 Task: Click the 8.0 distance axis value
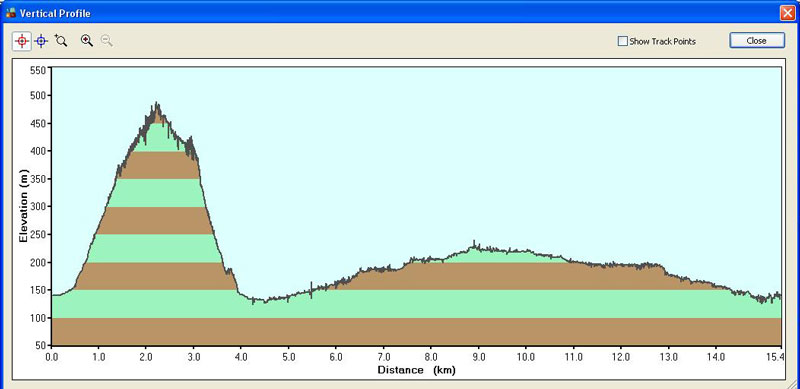click(431, 357)
